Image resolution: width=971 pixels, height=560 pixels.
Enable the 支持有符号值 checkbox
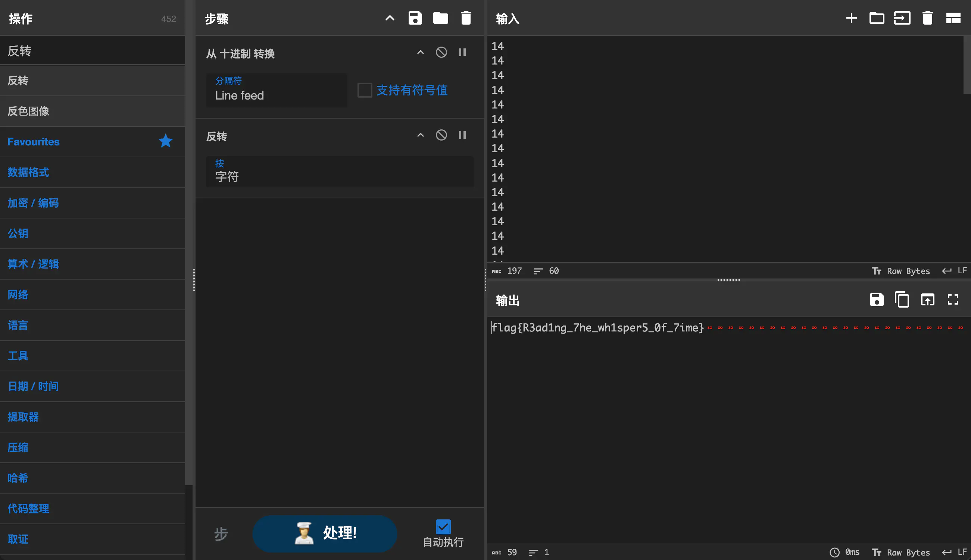tap(365, 90)
